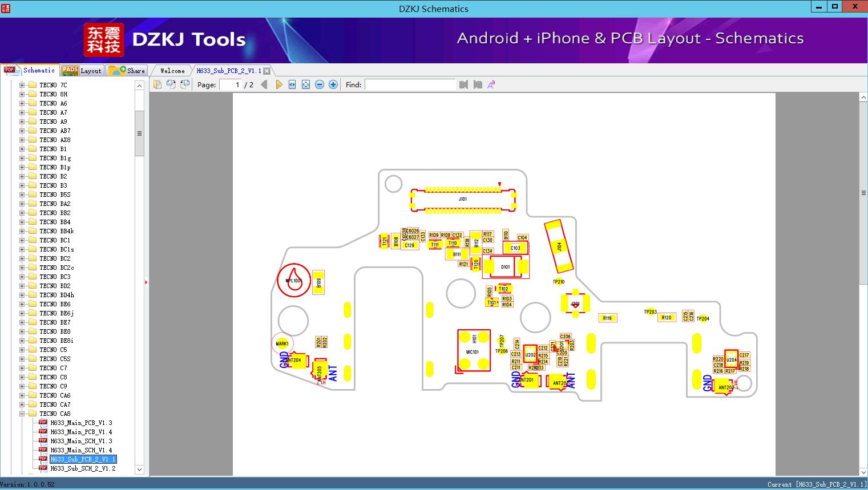Click the DZKJ red logo in the banner

click(x=104, y=40)
